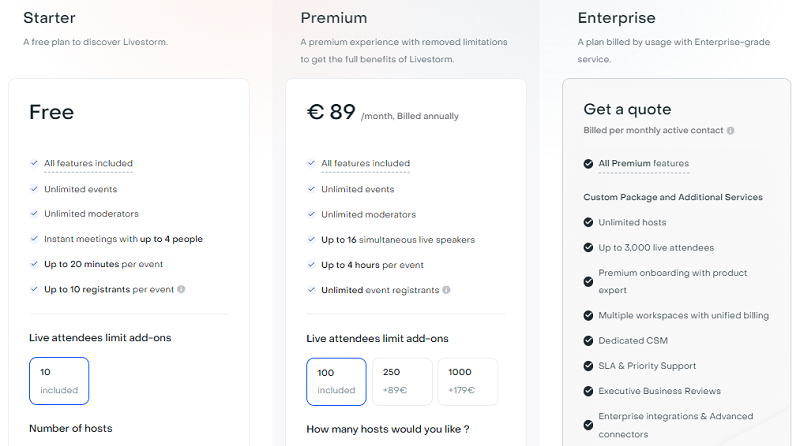The height and width of the screenshot is (446, 800).
Task: Click check icon beside Dedicated CSM
Action: pyautogui.click(x=588, y=340)
